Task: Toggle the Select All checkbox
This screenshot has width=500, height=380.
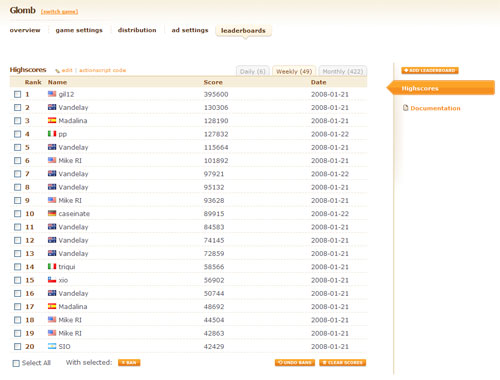Action: [16, 363]
